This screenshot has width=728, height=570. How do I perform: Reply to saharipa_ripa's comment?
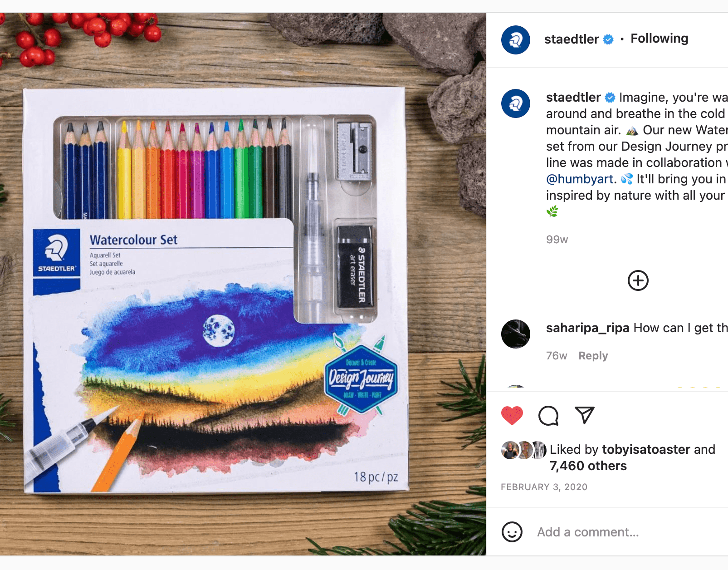click(593, 356)
